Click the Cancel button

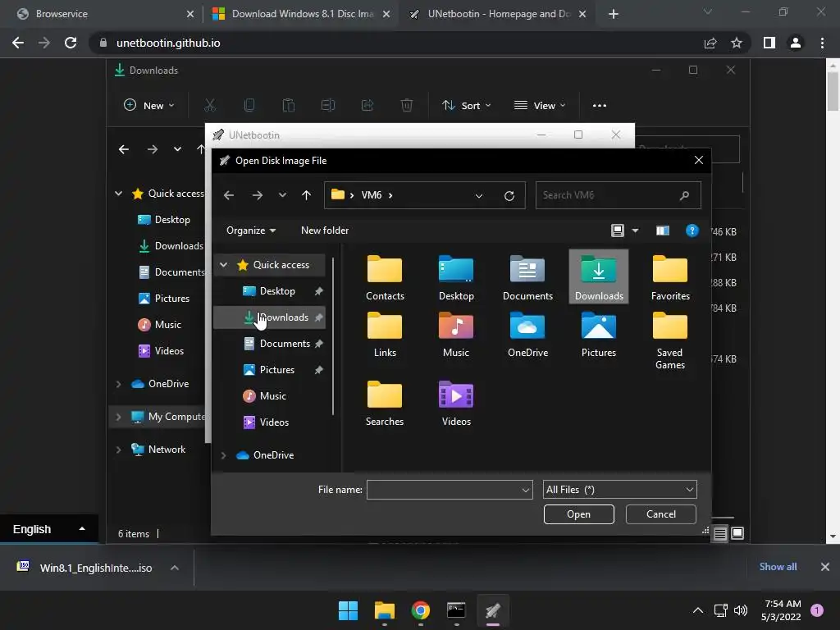660,514
